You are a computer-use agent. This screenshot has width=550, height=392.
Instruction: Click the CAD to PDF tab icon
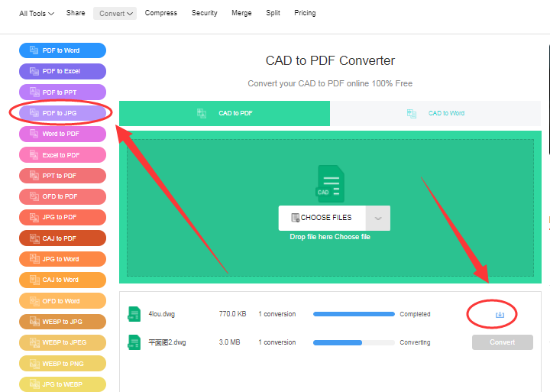[202, 113]
